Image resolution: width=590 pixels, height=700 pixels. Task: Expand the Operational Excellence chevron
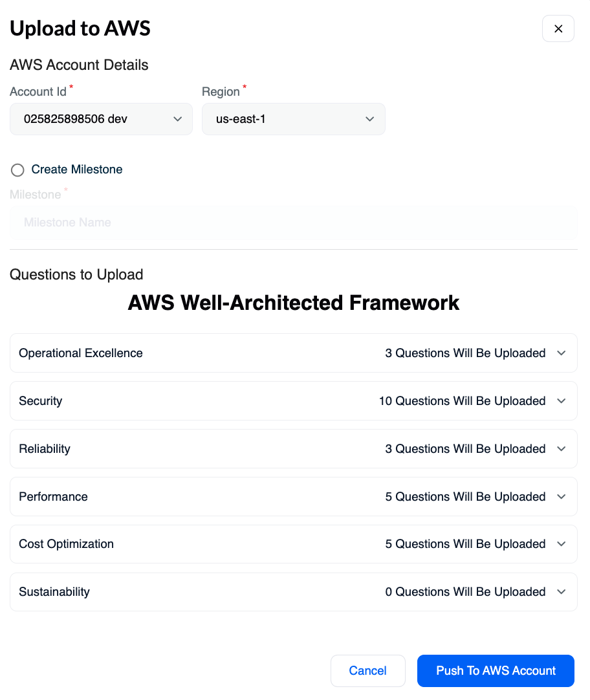562,353
